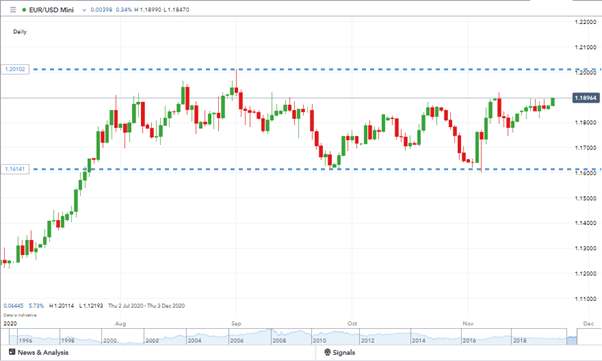Click the 0.00398 change value in the header
Image resolution: width=602 pixels, height=361 pixels.
(x=101, y=10)
